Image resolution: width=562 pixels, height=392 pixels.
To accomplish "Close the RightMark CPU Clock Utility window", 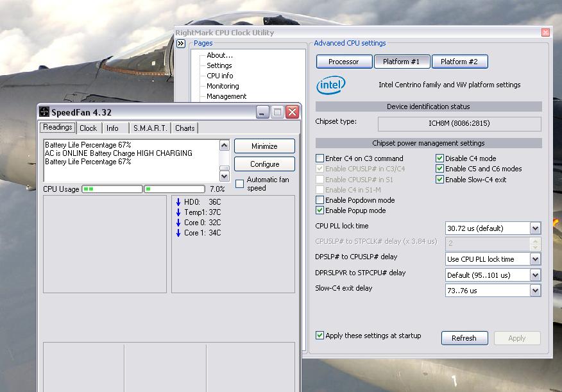I will point(545,33).
